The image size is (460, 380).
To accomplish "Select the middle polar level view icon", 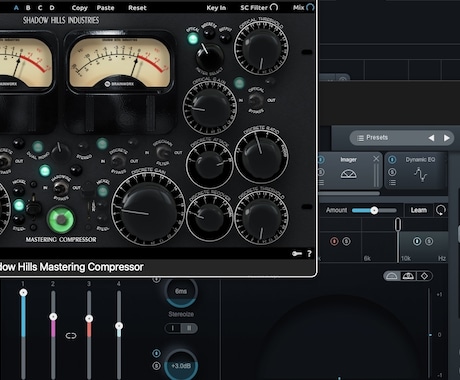I will 408,276.
